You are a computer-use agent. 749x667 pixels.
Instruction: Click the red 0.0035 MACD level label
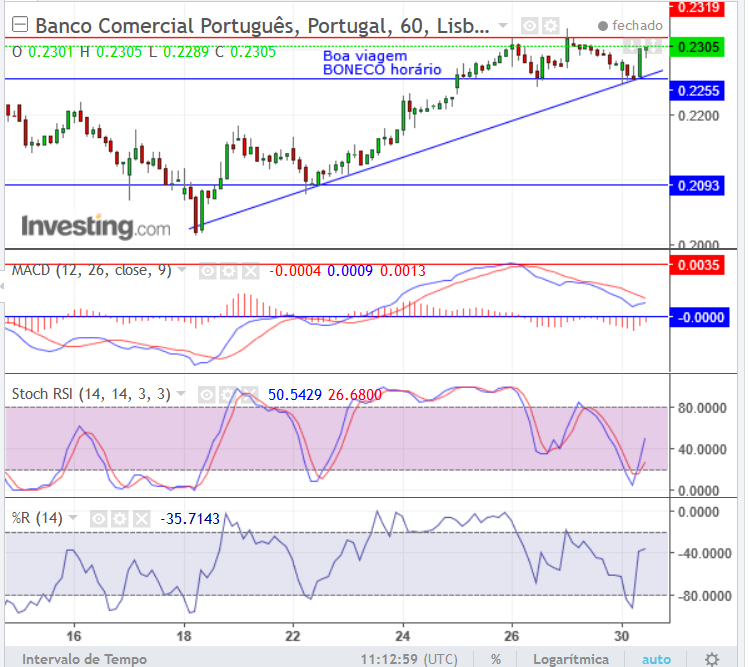click(x=697, y=265)
